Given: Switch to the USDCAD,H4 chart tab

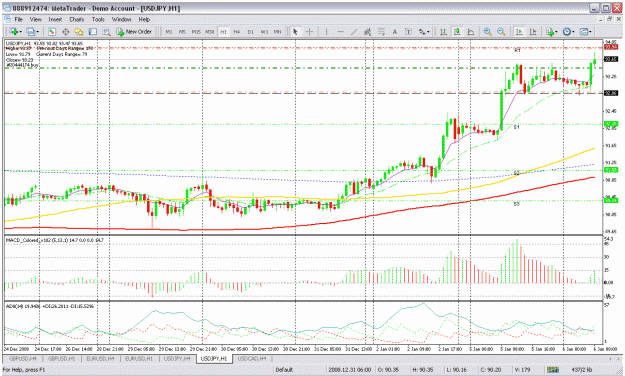Looking at the screenshot, I should point(253,358).
